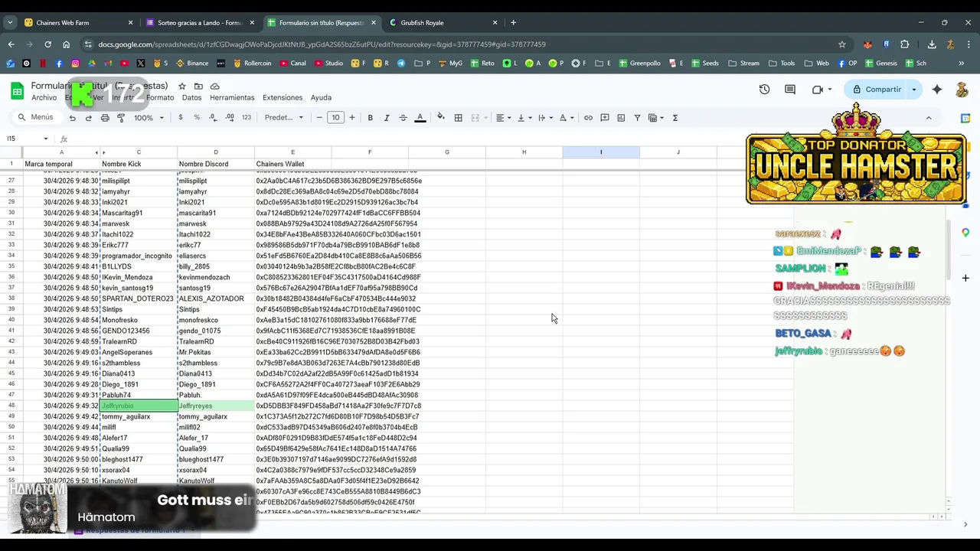The width and height of the screenshot is (980, 551).
Task: Open text wrapping dropdown
Action: 545,118
